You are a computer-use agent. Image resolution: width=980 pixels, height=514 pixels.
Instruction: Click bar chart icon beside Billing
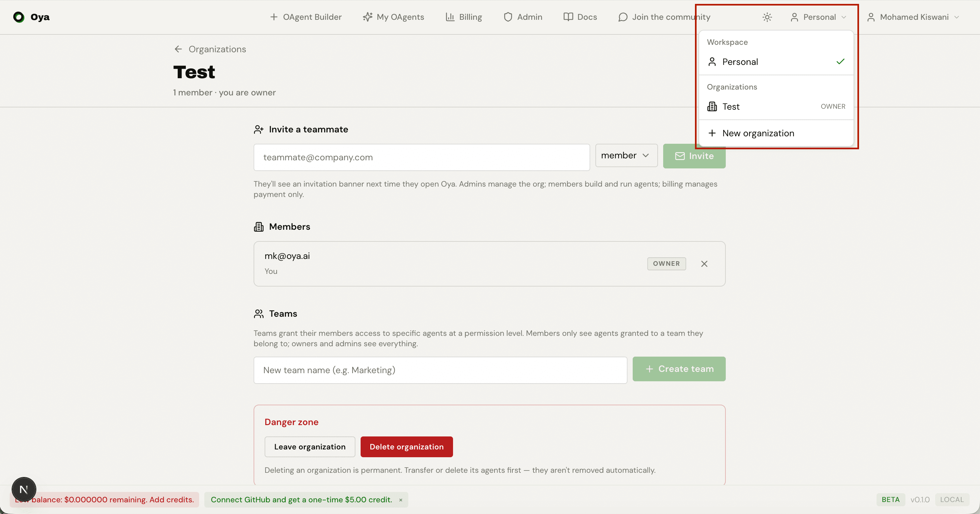point(450,17)
